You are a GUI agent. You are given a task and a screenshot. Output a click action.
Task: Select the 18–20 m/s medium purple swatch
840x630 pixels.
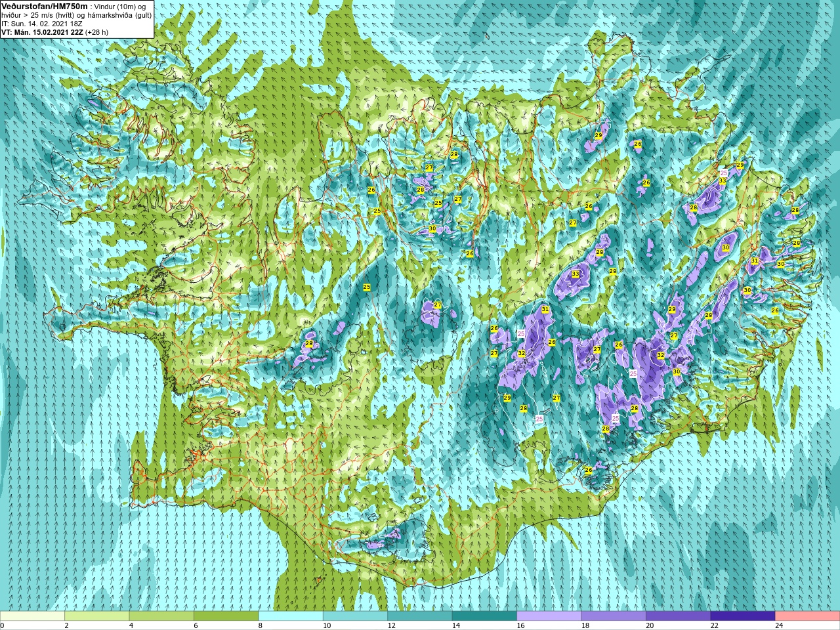click(x=614, y=616)
